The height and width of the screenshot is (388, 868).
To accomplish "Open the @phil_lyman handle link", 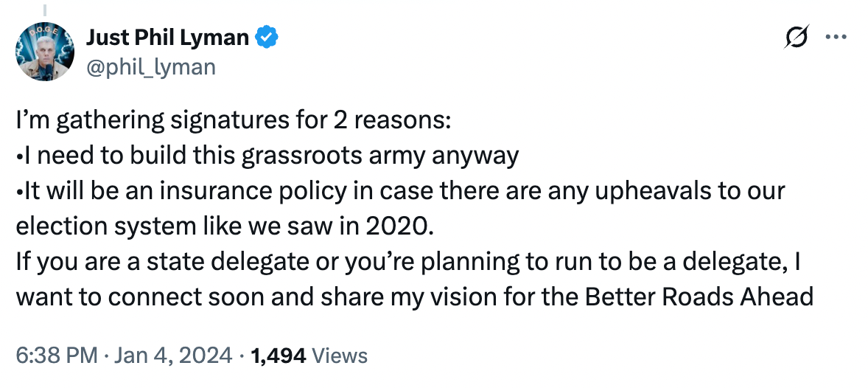I will 150,67.
